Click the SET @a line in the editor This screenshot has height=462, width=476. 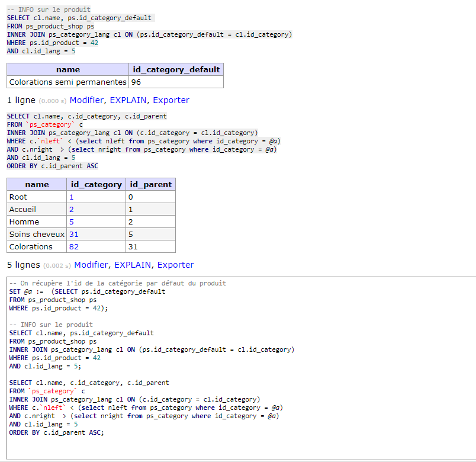click(x=87, y=291)
